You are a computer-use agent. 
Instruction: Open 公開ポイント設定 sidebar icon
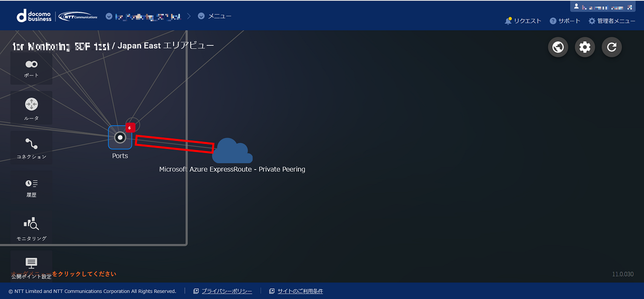pos(31,266)
